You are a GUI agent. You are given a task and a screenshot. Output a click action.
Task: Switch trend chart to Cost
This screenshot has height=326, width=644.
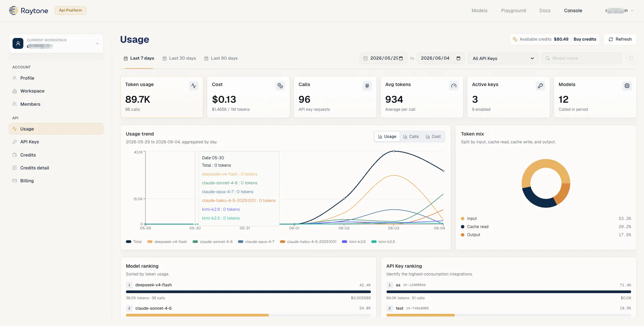coord(434,137)
